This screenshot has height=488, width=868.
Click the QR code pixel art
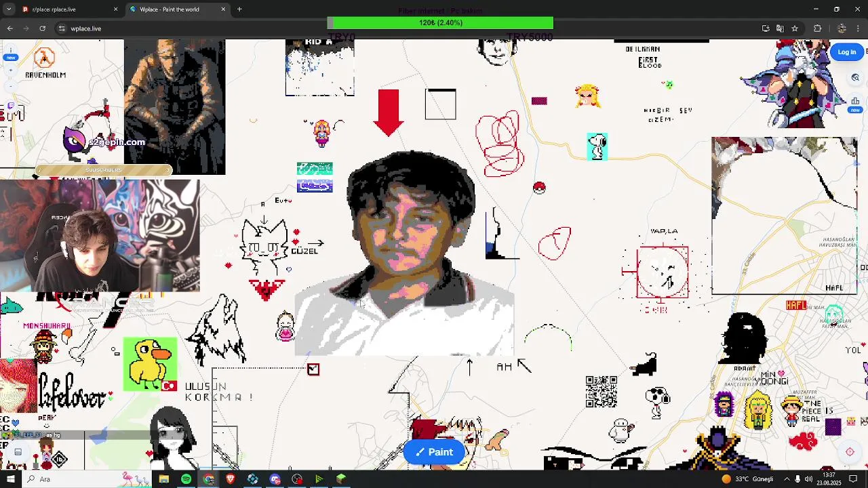[x=601, y=392]
